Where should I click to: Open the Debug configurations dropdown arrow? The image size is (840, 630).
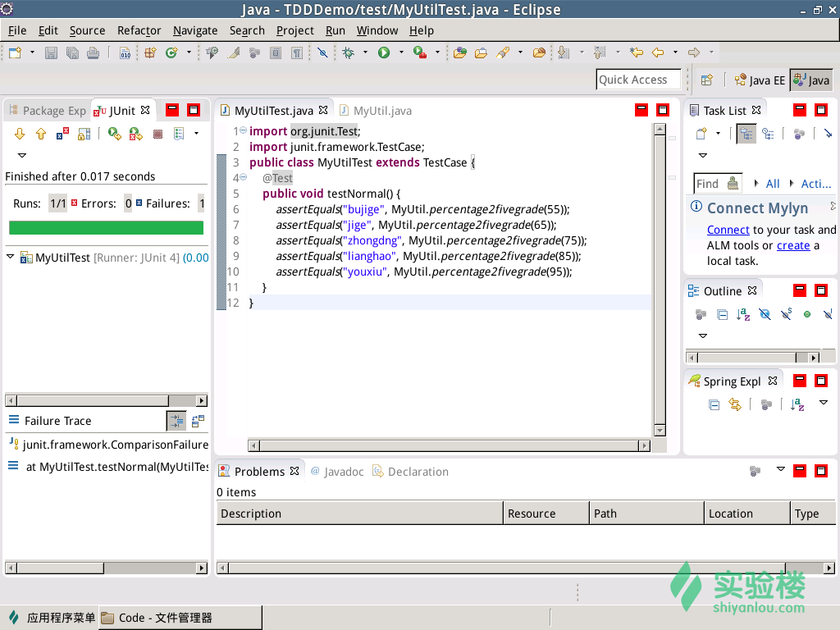365,52
